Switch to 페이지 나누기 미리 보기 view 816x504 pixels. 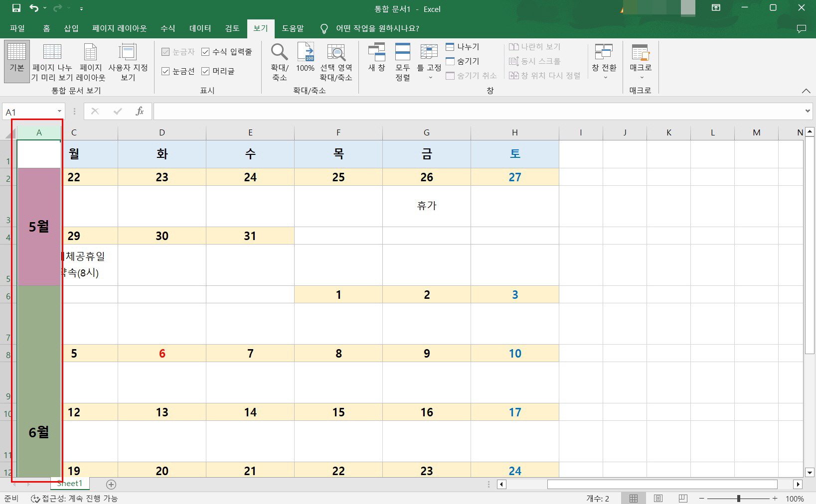52,62
